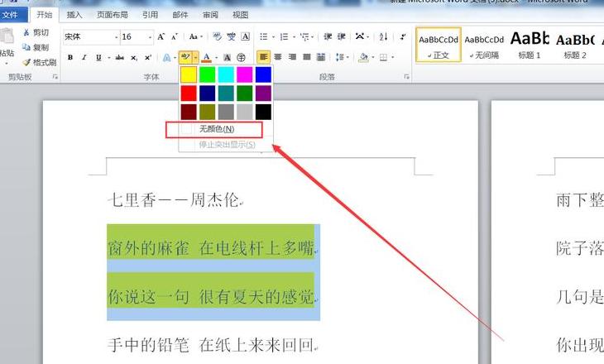This screenshot has width=604, height=364.
Task: Click the shading paint bucket icon
Action: (363, 57)
